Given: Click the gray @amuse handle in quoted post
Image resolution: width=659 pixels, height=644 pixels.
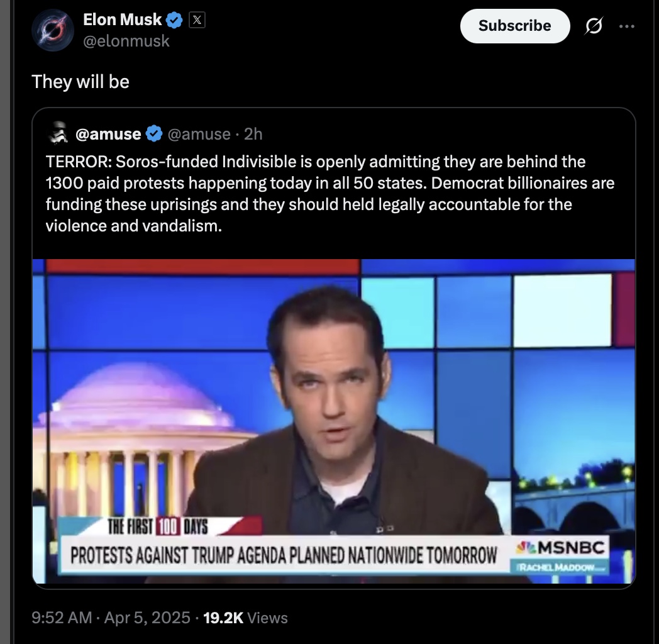Looking at the screenshot, I should click(199, 134).
